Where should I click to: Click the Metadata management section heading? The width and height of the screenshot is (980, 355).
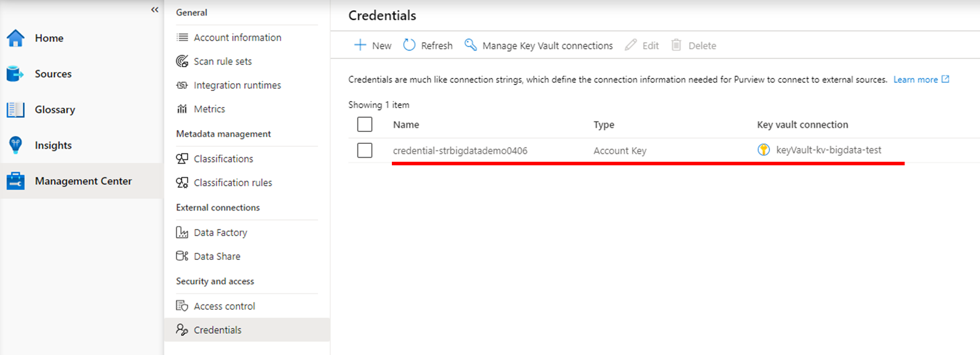pyautogui.click(x=224, y=134)
